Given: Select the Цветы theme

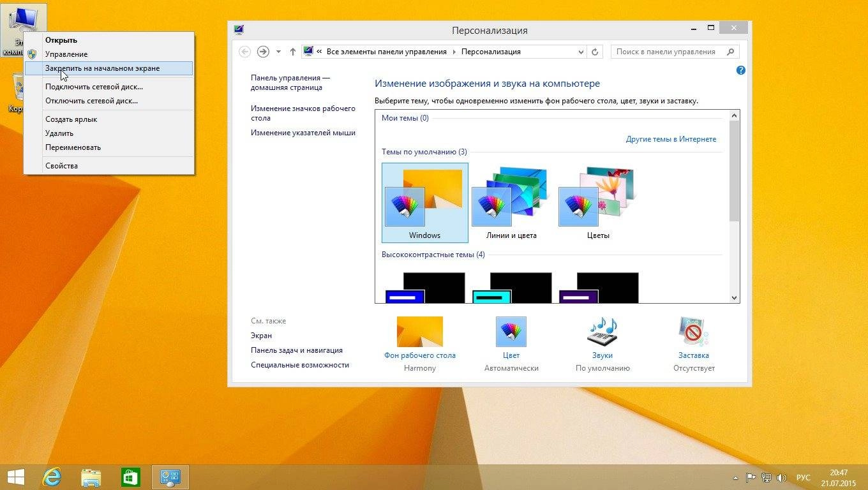Looking at the screenshot, I should point(598,203).
